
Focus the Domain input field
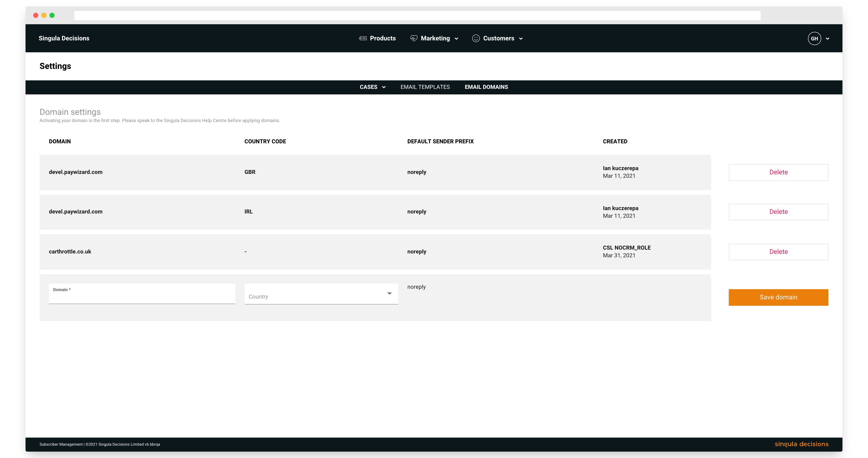click(x=141, y=296)
